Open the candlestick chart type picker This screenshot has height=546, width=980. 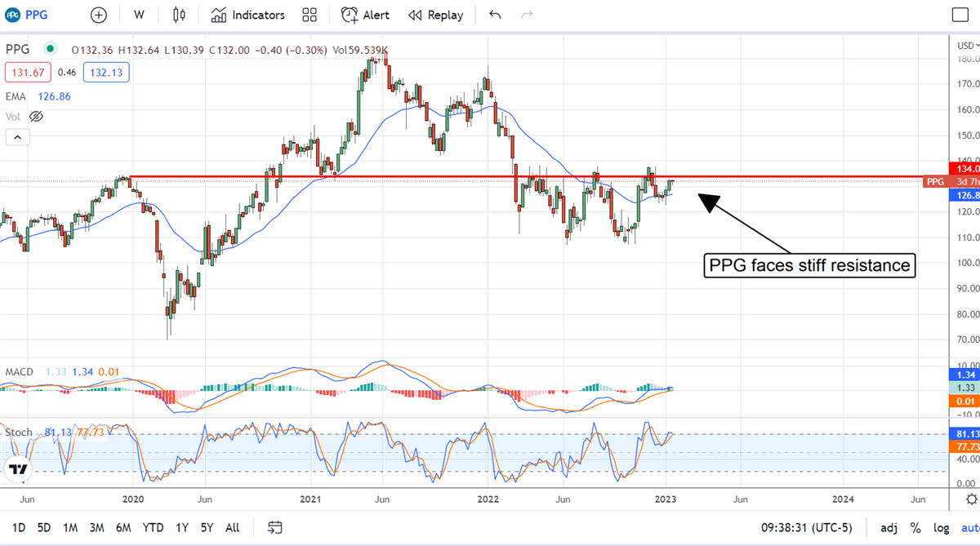180,15
